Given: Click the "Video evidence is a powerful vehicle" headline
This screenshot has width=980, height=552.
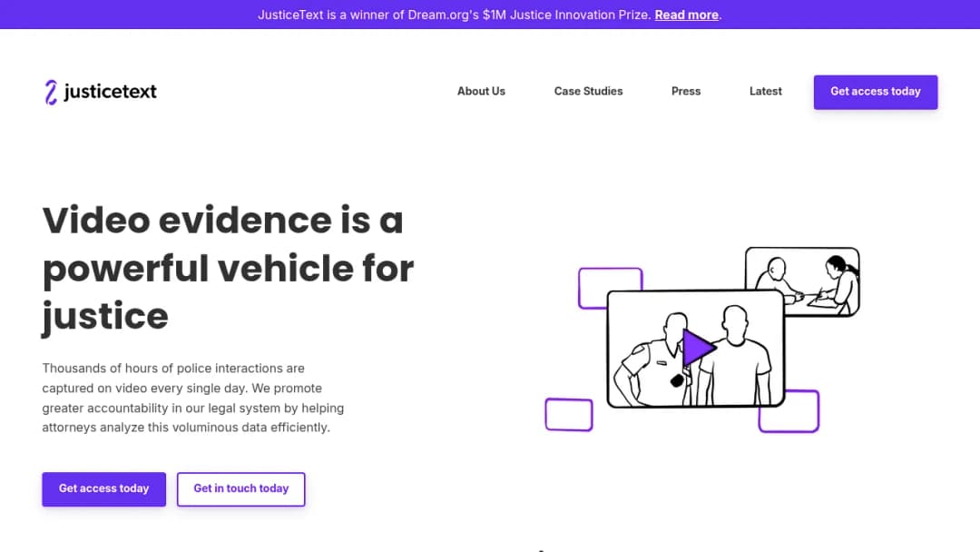Looking at the screenshot, I should point(228,268).
